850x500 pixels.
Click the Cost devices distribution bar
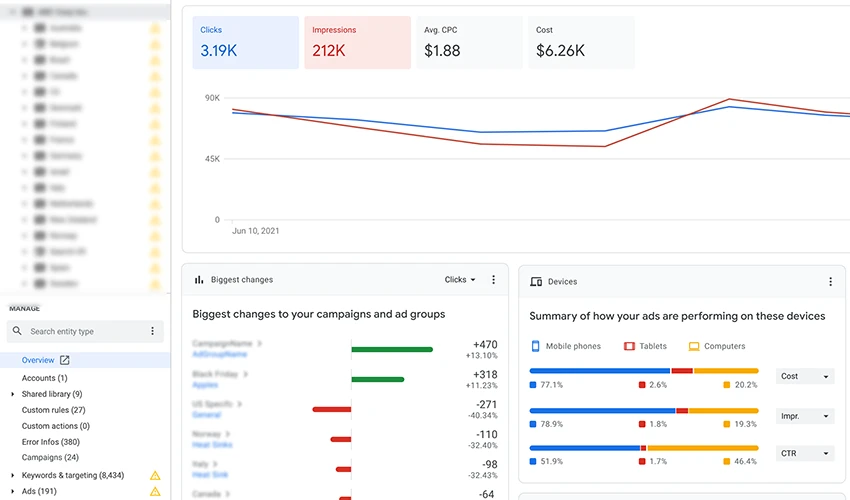click(644, 371)
